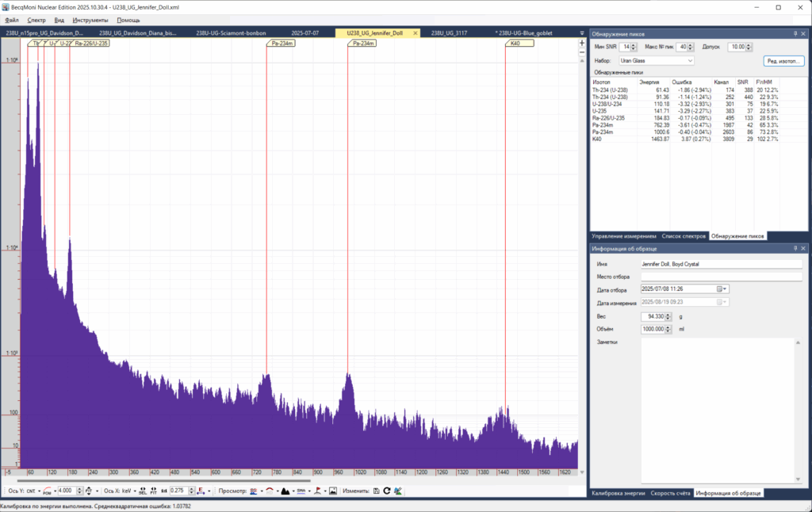The height and width of the screenshot is (512, 812).
Task: Pin the peak detection panel
Action: 795,34
